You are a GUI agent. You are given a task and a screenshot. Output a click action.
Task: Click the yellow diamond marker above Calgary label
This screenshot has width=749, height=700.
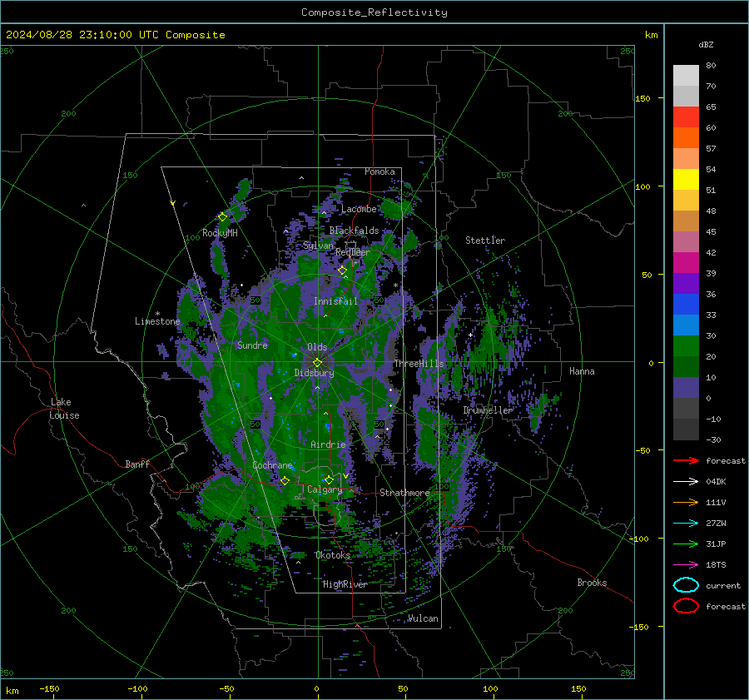329,479
